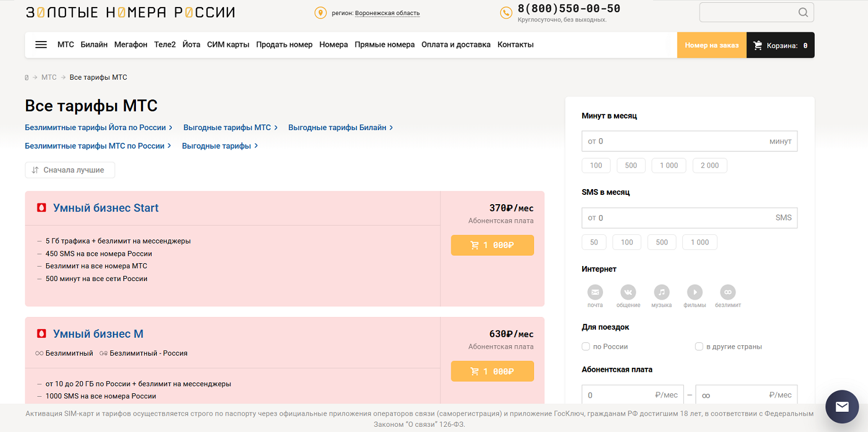Viewport: 868px width, 432px height.
Task: Select the музыка filter icon
Action: (x=661, y=292)
